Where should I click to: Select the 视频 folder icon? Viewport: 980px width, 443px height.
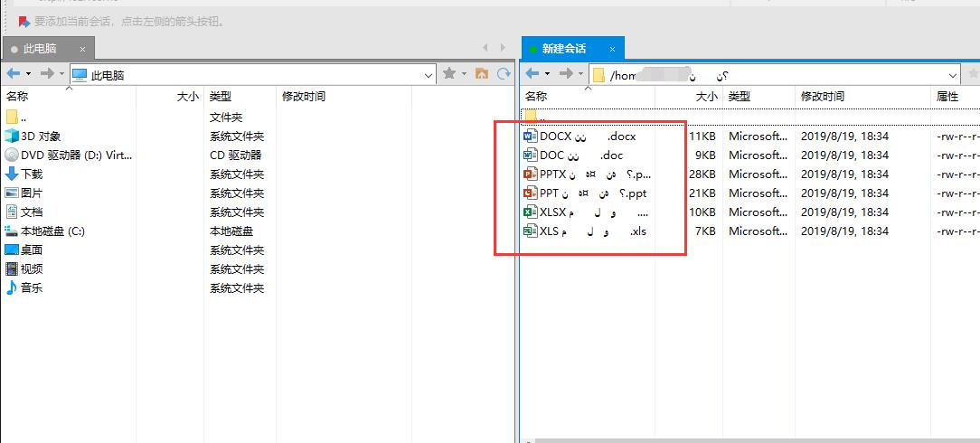(11, 269)
